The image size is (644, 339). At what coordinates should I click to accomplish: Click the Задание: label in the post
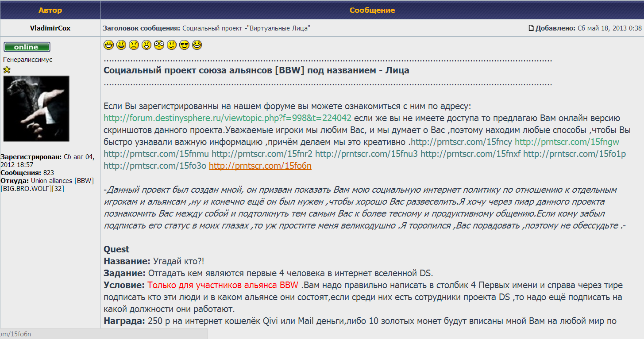[125, 273]
